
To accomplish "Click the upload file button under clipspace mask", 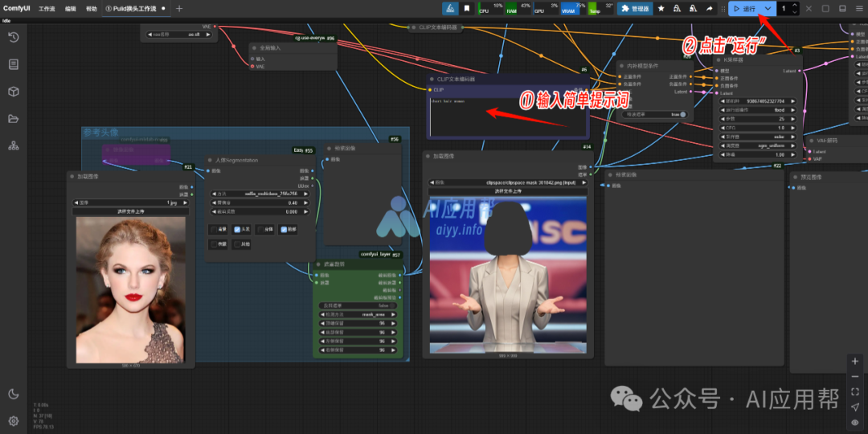I will click(x=508, y=191).
